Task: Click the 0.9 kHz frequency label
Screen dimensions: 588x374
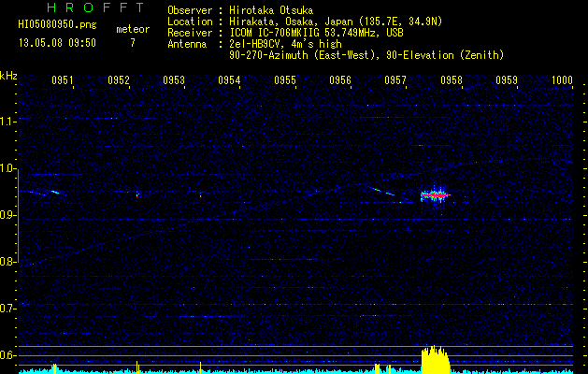Action: [7, 215]
